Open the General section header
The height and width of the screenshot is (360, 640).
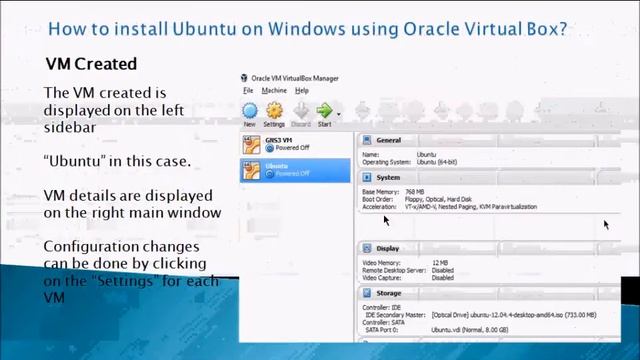pyautogui.click(x=489, y=140)
